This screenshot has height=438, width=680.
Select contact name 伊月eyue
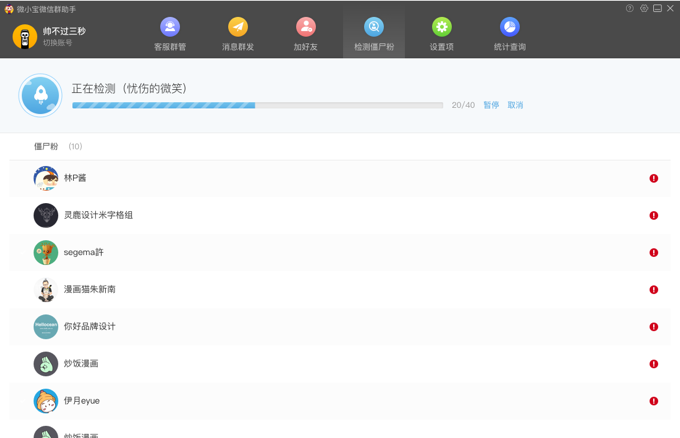coord(82,401)
